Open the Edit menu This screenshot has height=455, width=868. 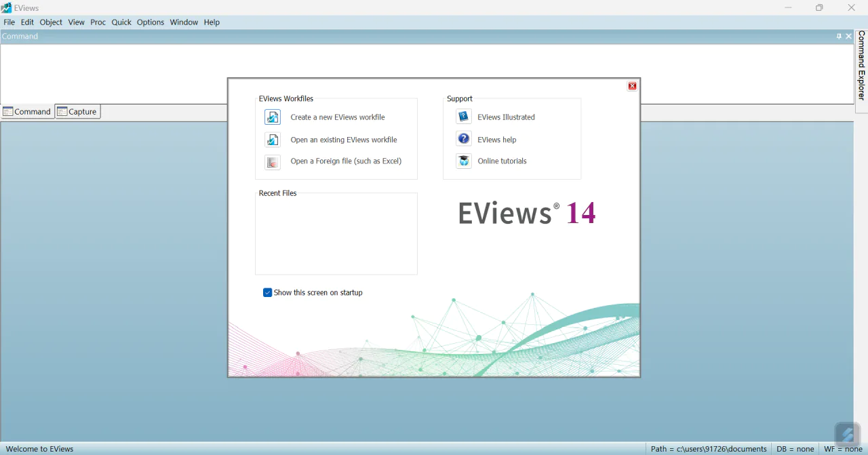27,22
